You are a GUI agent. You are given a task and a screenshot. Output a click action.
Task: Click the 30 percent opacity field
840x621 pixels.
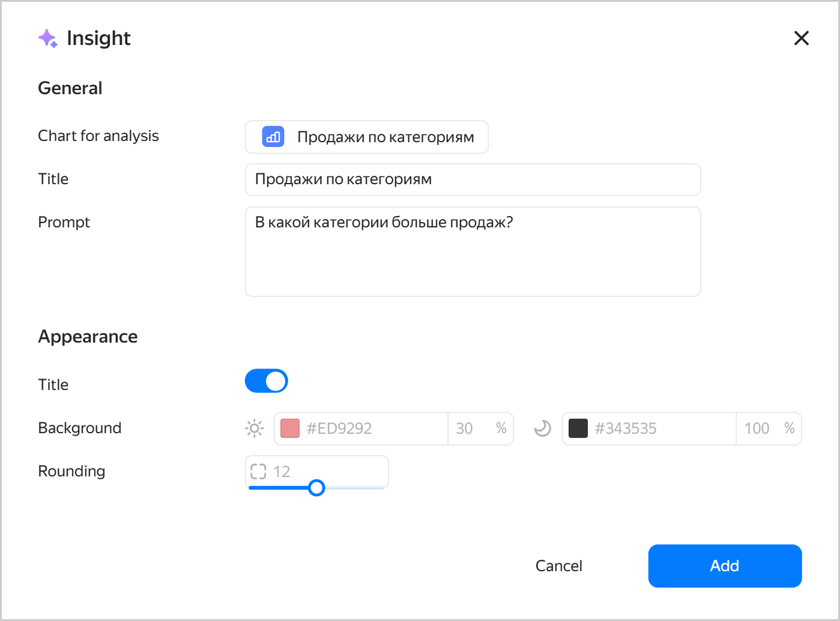click(x=480, y=428)
